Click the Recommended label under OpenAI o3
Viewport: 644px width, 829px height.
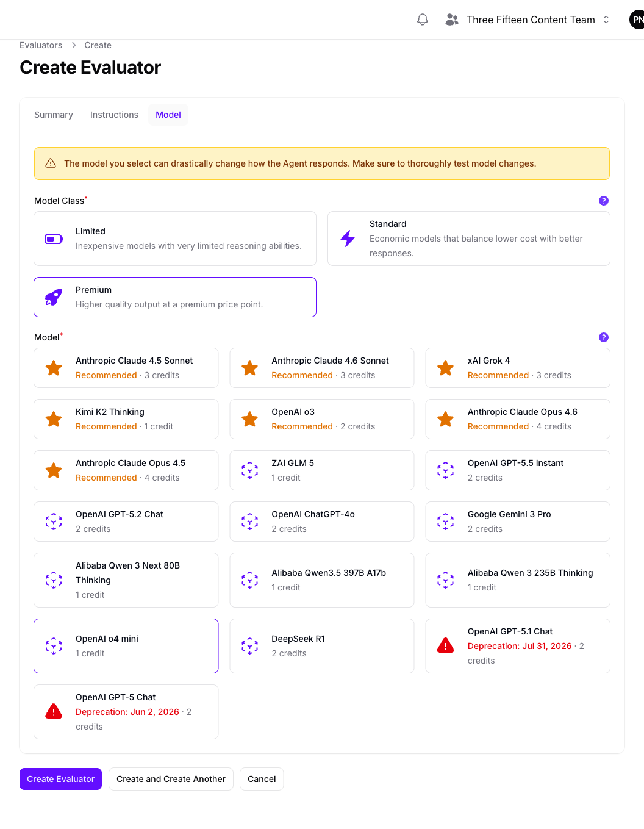[302, 426]
